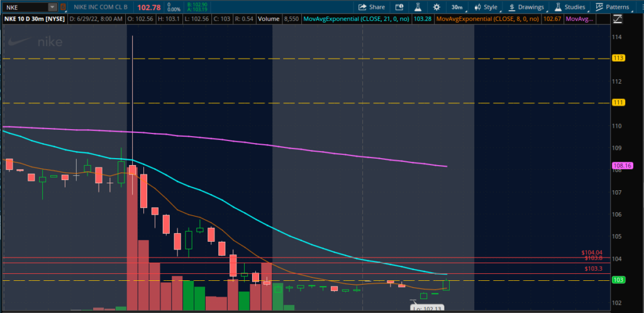Open the card-with-clock icon in toolbar
Viewport: 644px width, 313px height.
point(399,7)
